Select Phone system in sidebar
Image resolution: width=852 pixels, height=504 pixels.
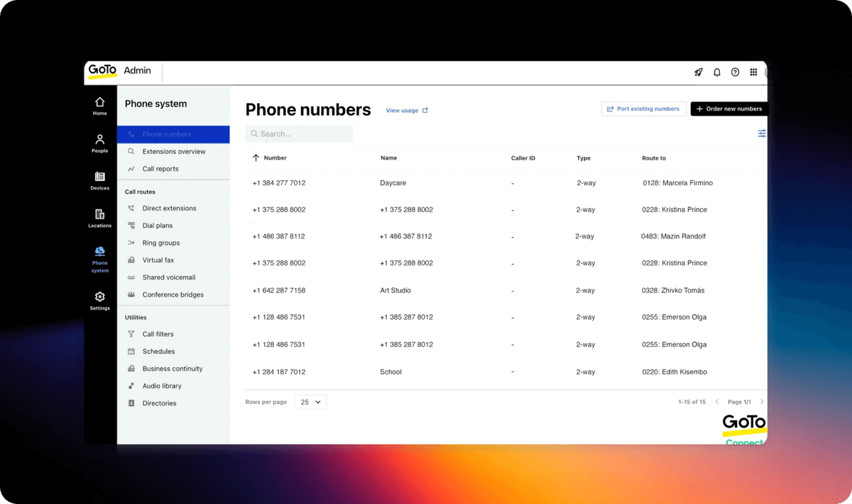click(100, 260)
